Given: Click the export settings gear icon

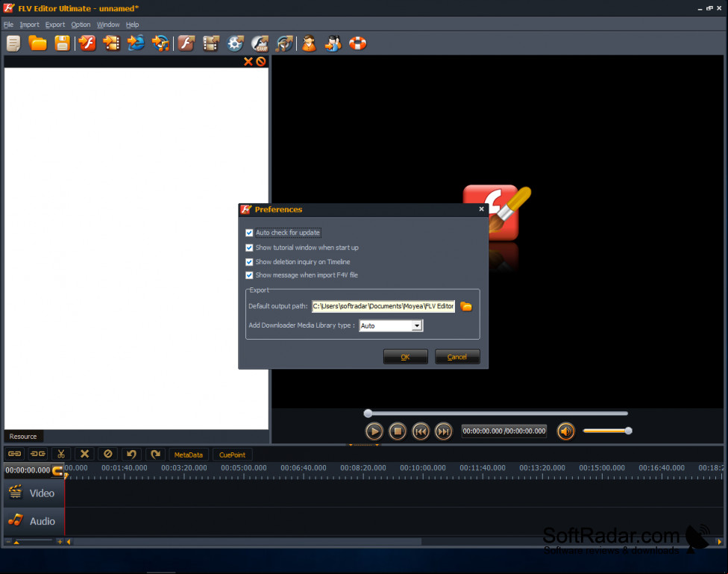Looking at the screenshot, I should tap(235, 43).
